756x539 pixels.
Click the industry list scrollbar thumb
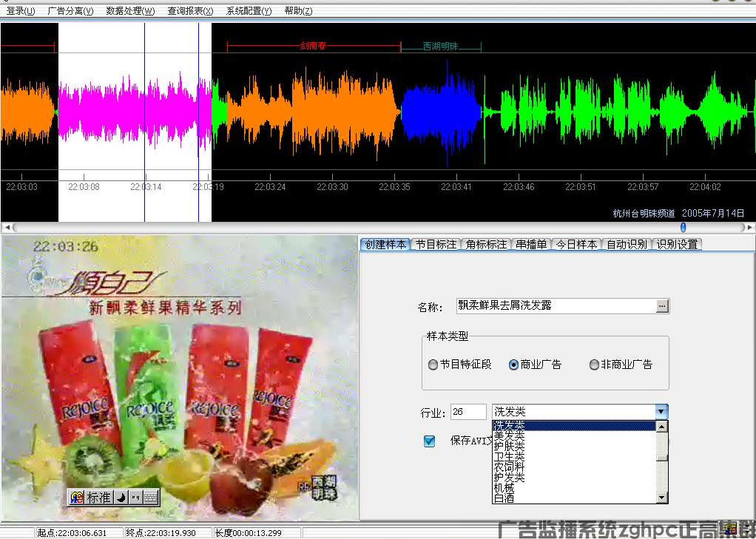[x=662, y=458]
